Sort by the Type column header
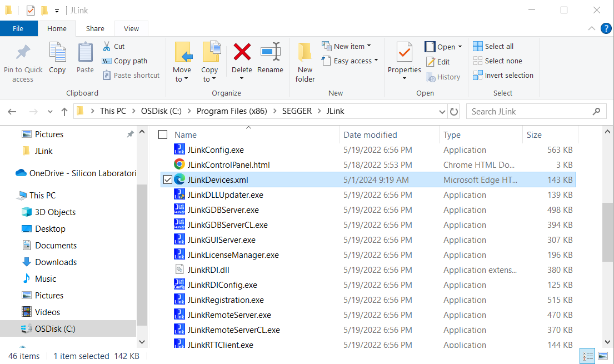Viewport: 614px width, 364px height. pyautogui.click(x=452, y=135)
